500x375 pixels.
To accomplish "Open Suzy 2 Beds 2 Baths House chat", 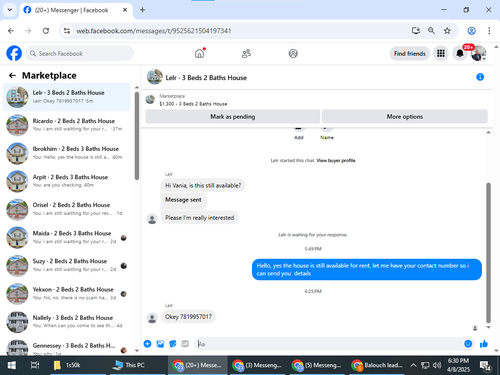I will [x=67, y=265].
